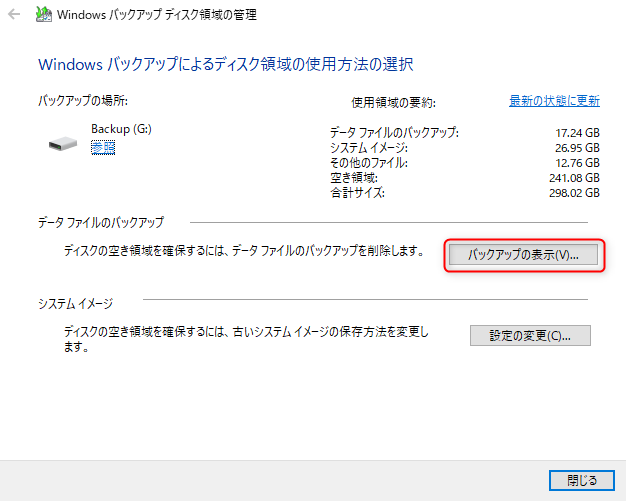Click the 241.08 GB free space value
The width and height of the screenshot is (626, 501).
click(574, 178)
